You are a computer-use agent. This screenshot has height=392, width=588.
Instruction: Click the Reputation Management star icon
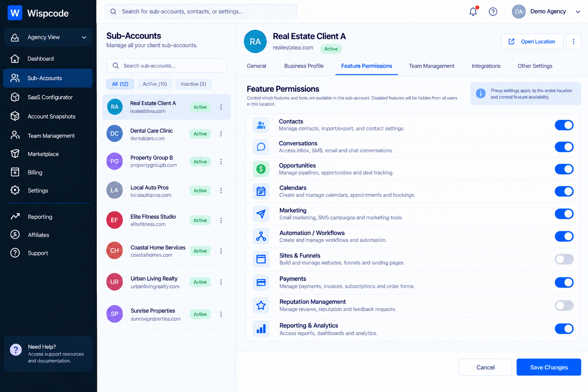click(x=261, y=305)
